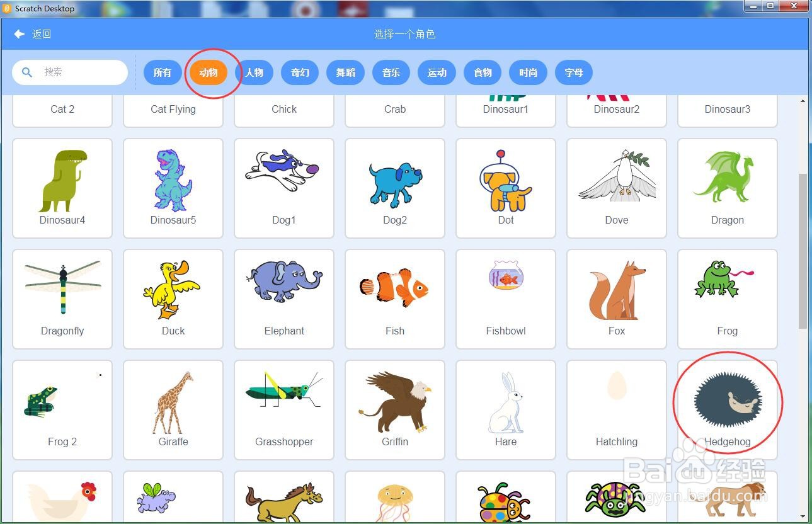Viewport: 812px width, 524px height.
Task: Filter by the 运动 category
Action: point(437,72)
